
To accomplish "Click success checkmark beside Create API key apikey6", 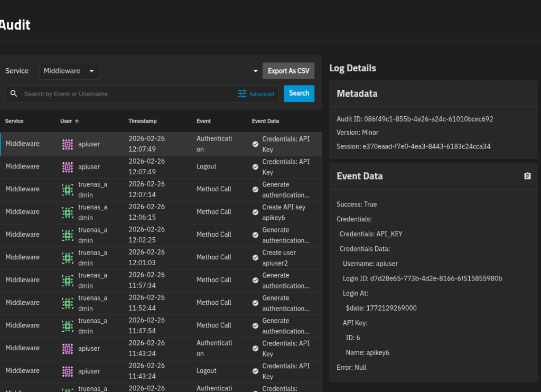I will click(255, 212).
